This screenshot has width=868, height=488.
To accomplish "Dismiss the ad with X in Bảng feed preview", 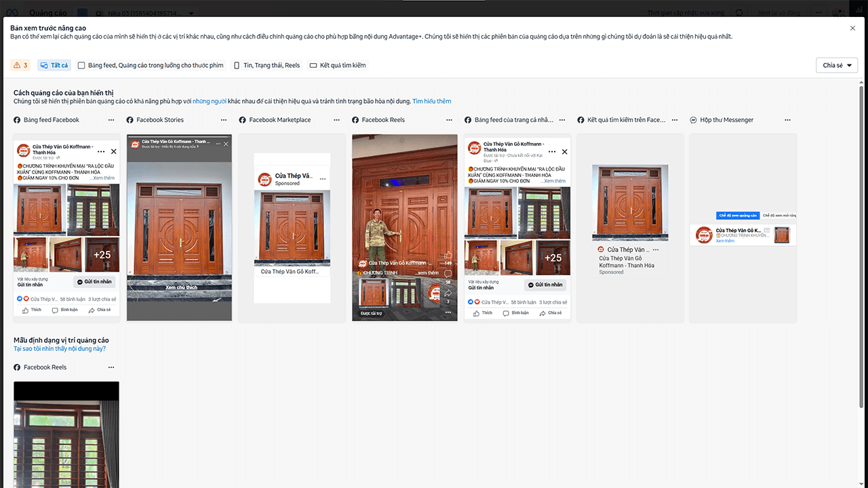I will click(113, 151).
